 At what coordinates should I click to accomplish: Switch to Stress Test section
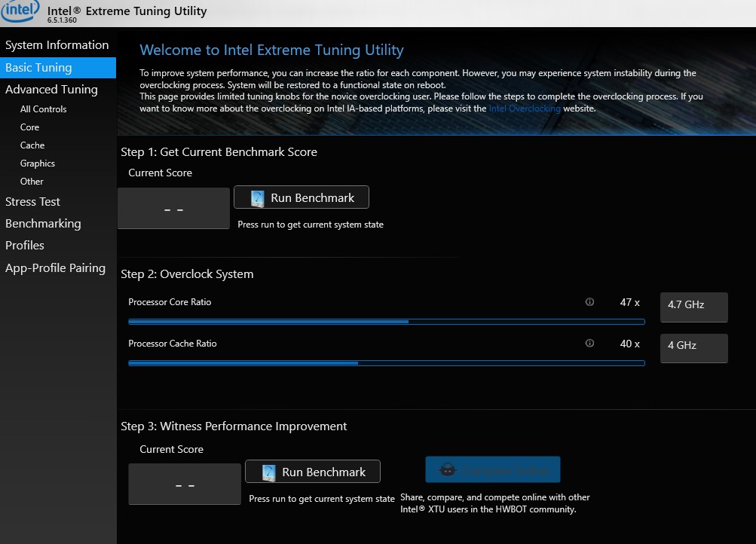pyautogui.click(x=32, y=202)
